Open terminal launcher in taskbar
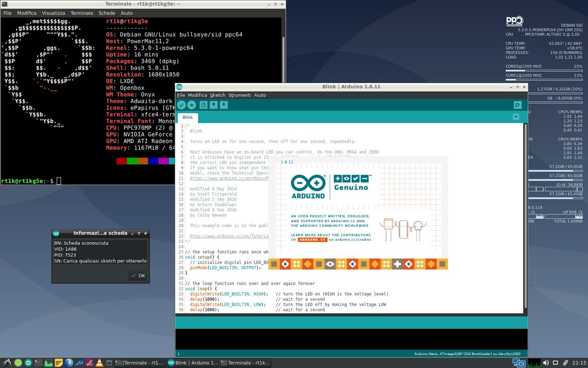The height and width of the screenshot is (368, 588). pyautogui.click(x=38, y=363)
